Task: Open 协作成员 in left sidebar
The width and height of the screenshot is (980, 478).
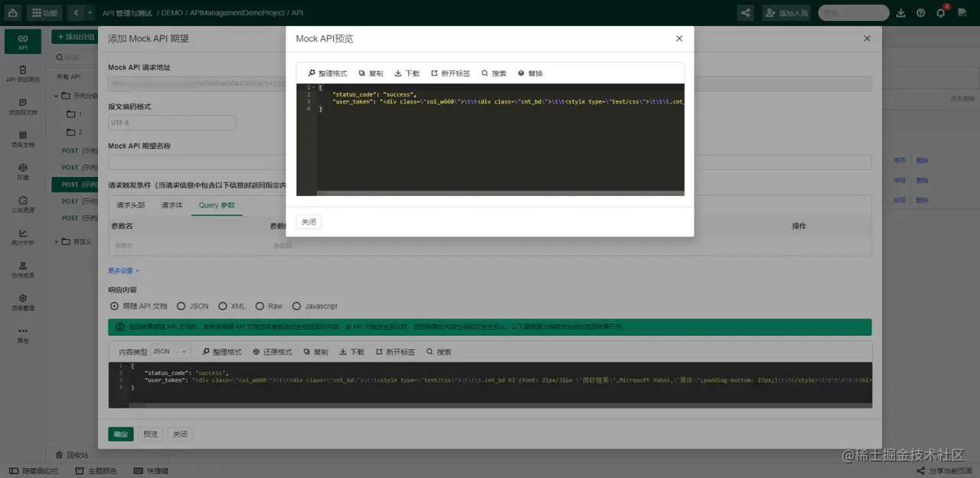Action: 23,270
